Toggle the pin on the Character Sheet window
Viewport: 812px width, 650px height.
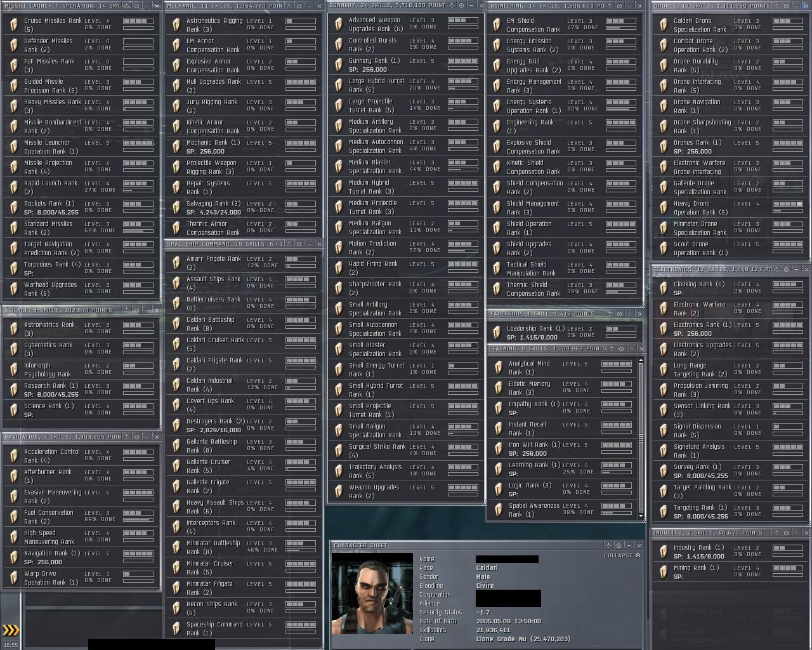coord(618,545)
